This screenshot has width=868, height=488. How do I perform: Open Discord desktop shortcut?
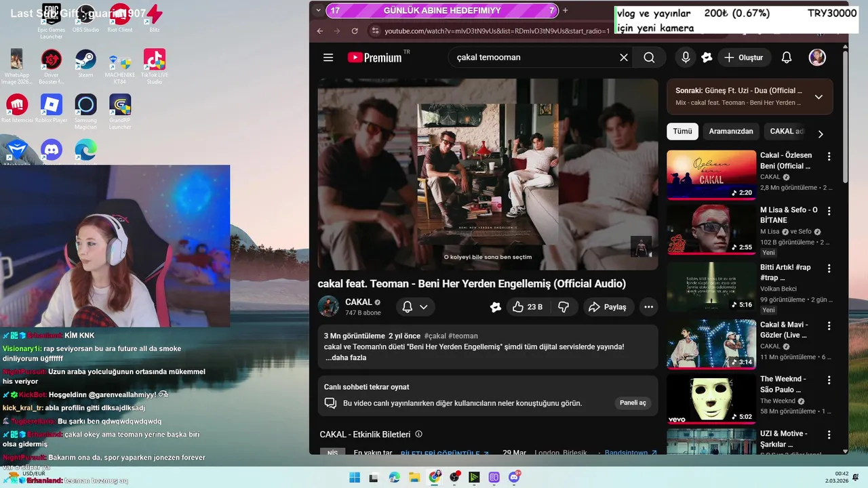pos(51,151)
